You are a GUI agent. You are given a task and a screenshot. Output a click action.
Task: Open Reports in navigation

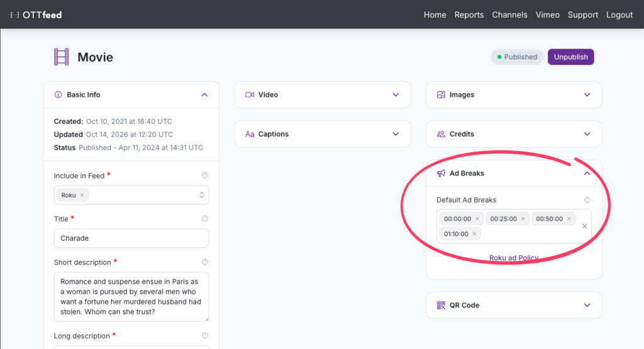coord(469,15)
